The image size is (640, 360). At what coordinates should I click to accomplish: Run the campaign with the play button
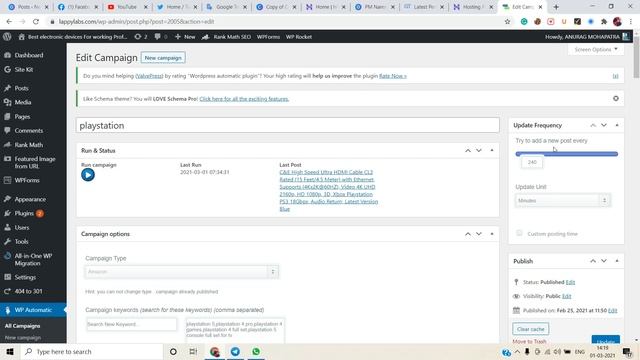pos(88,175)
